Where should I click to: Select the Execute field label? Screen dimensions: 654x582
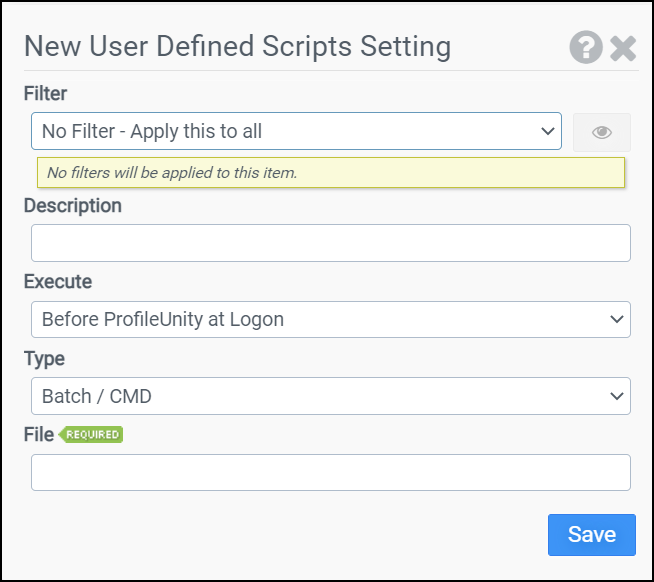[57, 282]
